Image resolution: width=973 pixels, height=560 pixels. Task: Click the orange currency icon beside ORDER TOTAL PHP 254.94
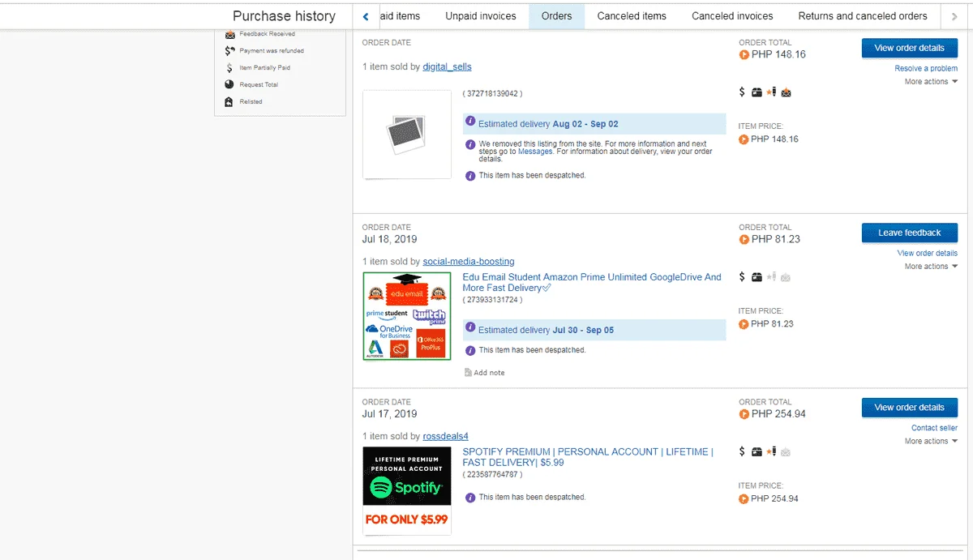pos(744,414)
